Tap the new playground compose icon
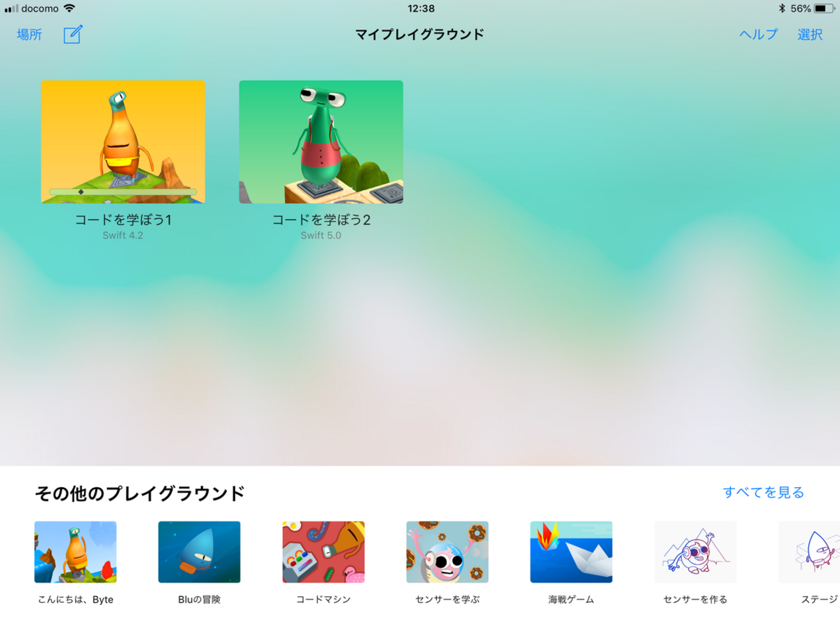This screenshot has width=840, height=630. [73, 34]
